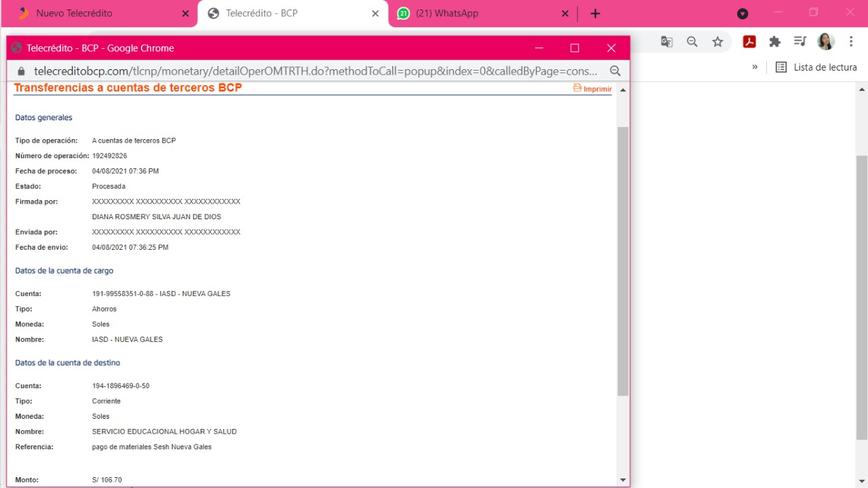Click the popup address bar URL
This screenshot has width=868, height=488.
click(x=315, y=71)
